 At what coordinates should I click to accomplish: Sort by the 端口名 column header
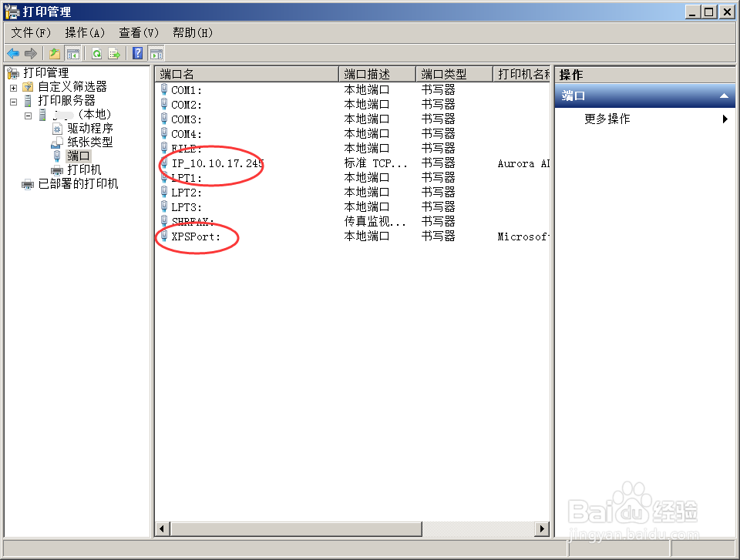(x=247, y=74)
